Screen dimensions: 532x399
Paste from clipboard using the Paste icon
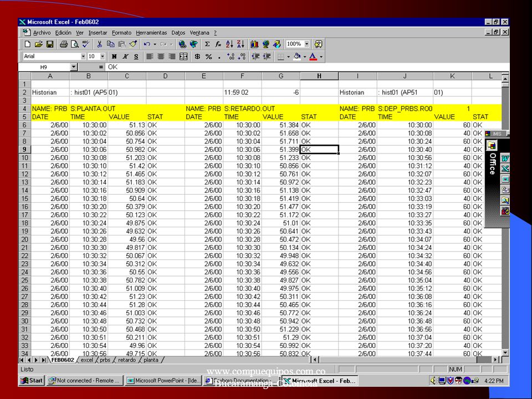(x=122, y=44)
